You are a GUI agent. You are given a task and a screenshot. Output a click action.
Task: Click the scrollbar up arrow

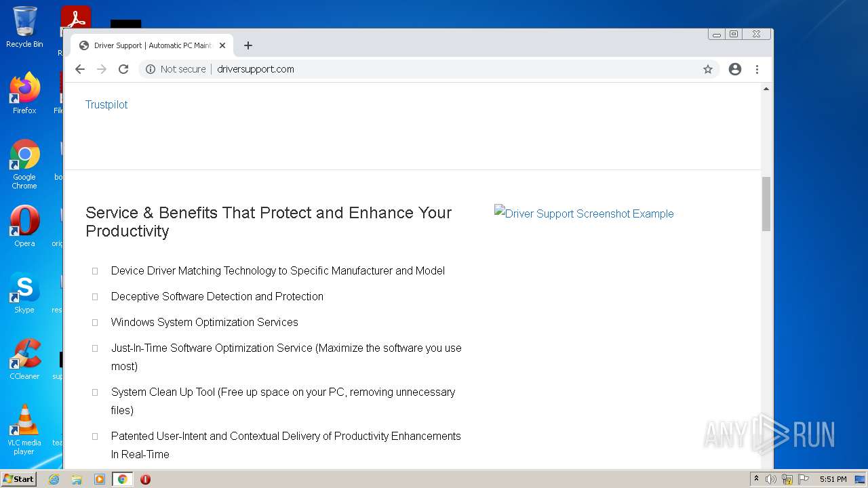click(x=766, y=89)
